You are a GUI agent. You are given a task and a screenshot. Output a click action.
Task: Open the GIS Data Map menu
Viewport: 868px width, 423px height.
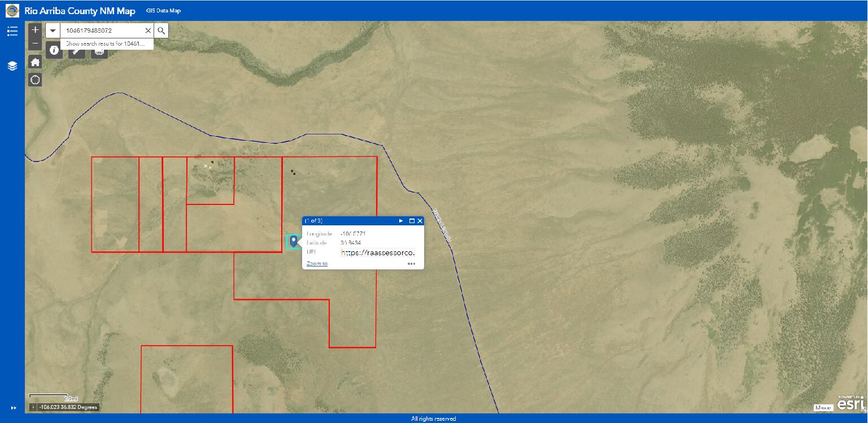click(x=164, y=10)
